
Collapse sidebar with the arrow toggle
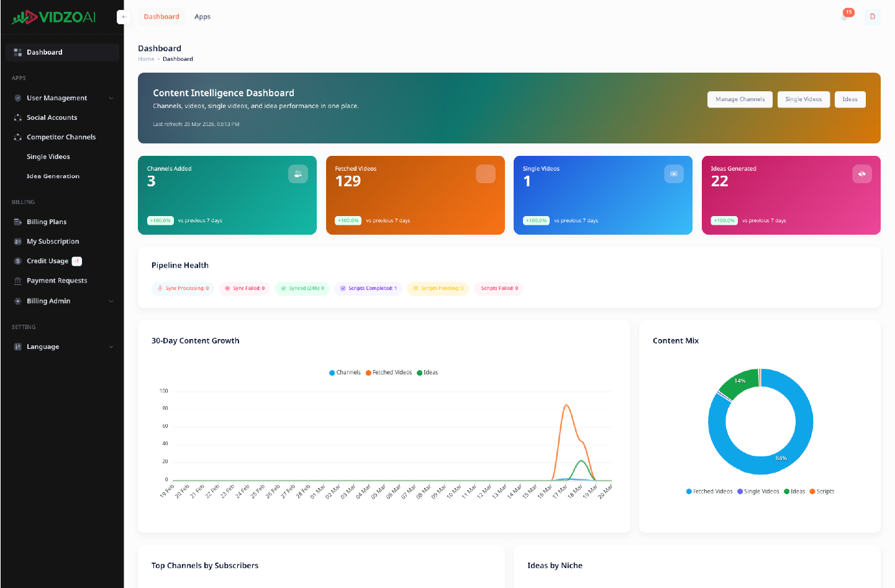(x=124, y=17)
